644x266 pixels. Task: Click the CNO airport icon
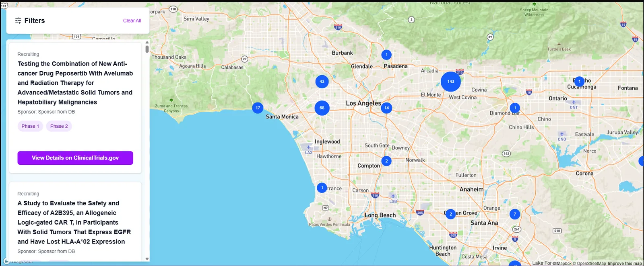[562, 134]
